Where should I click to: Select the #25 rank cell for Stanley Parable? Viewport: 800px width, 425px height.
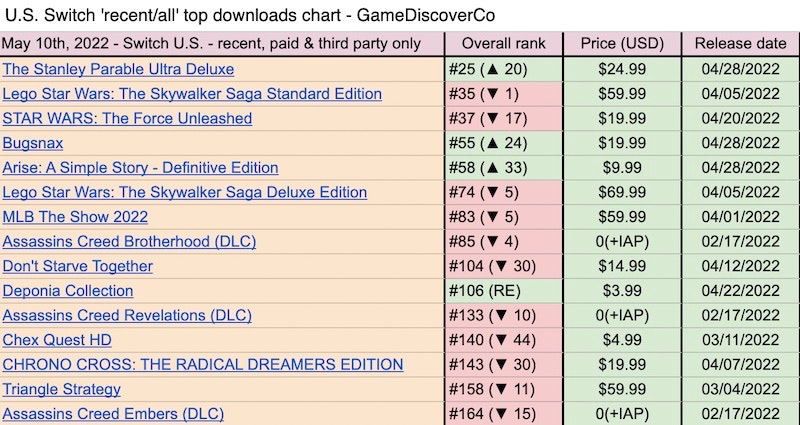click(x=504, y=69)
